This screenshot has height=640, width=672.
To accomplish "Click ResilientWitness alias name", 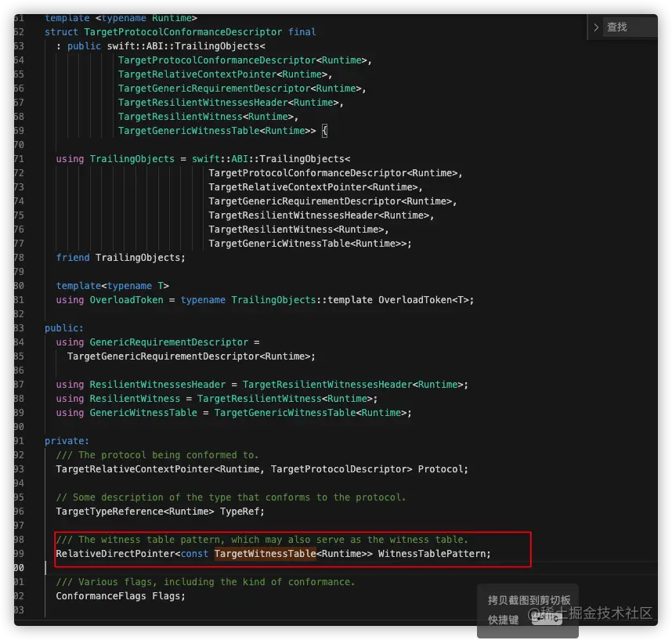I will coord(135,399).
